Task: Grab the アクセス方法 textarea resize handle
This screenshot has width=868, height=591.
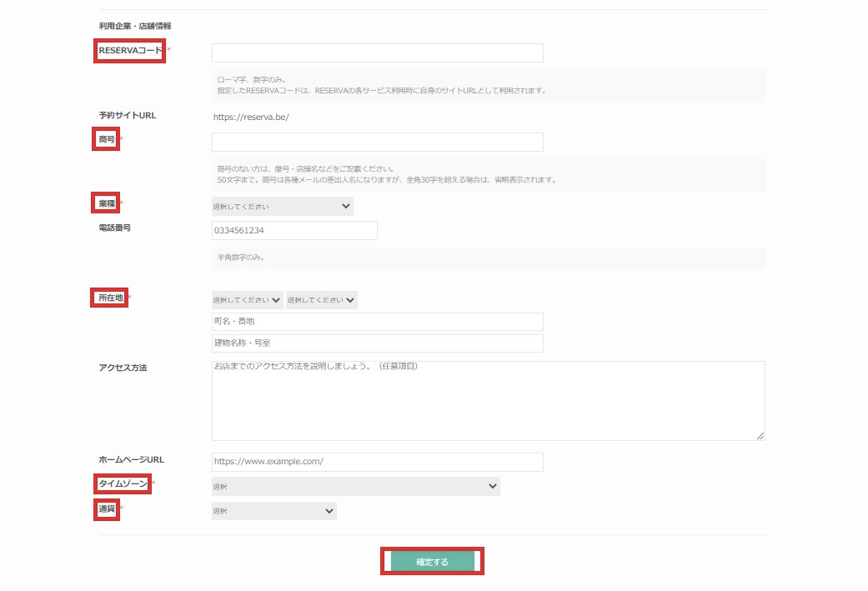Action: point(760,435)
